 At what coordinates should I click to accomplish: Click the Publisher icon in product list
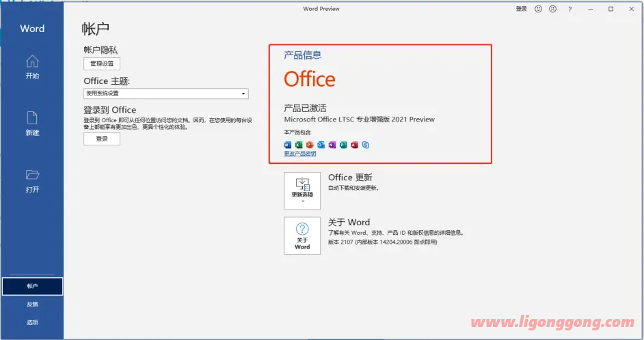[343, 145]
